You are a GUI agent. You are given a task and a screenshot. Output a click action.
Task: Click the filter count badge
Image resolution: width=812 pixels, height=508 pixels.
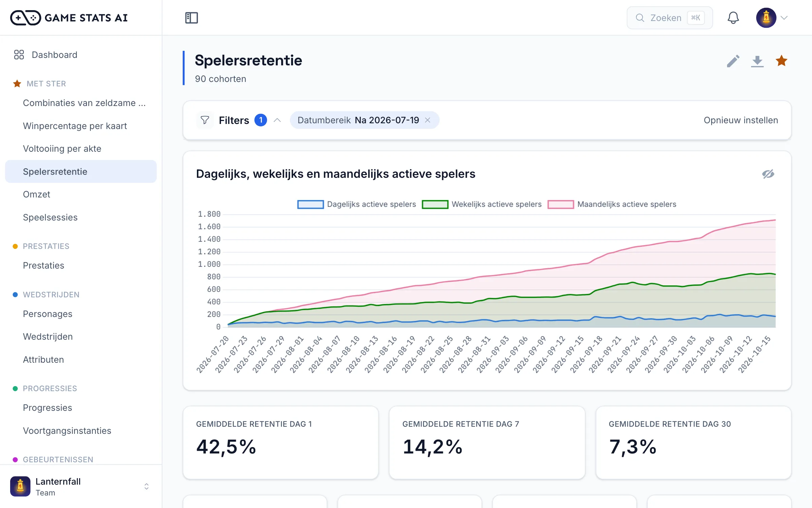(261, 120)
